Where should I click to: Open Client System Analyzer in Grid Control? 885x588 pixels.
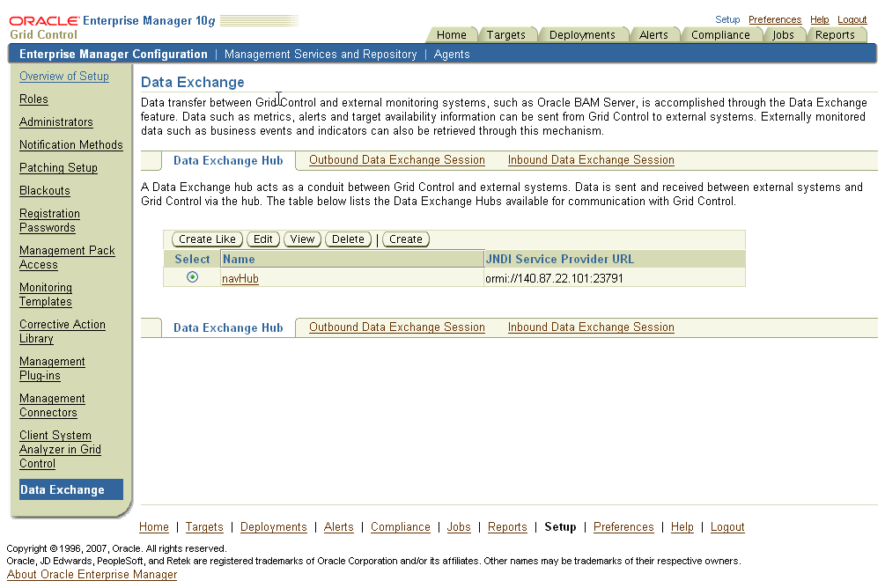60,449
